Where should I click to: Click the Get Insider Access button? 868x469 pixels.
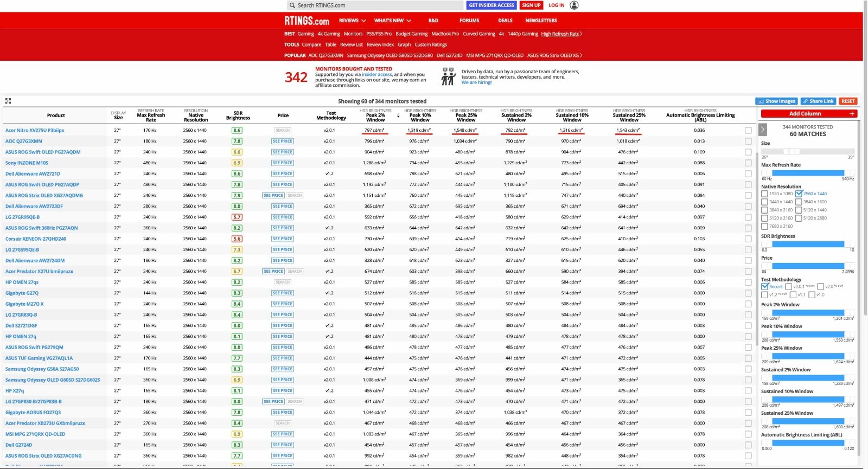[492, 5]
